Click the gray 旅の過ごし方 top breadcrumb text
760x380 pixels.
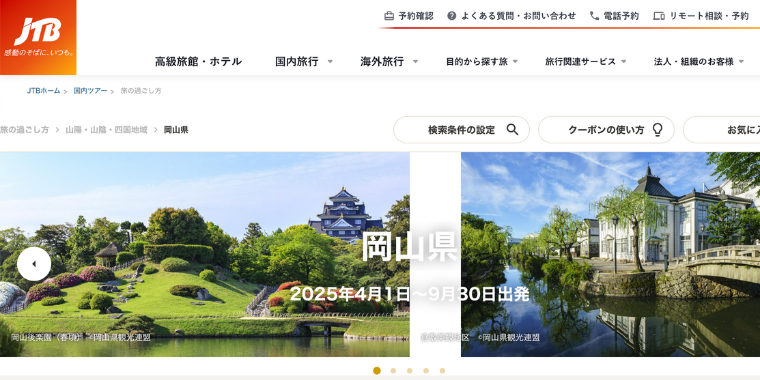pyautogui.click(x=141, y=91)
